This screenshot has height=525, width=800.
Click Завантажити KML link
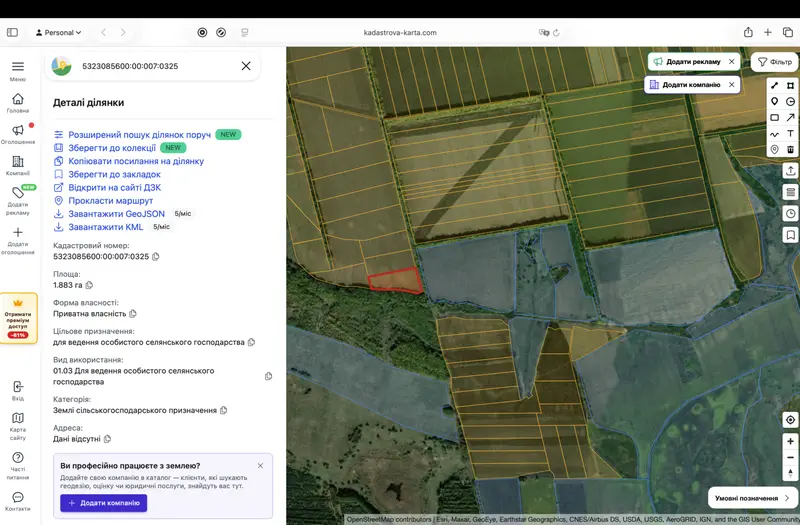tap(106, 227)
